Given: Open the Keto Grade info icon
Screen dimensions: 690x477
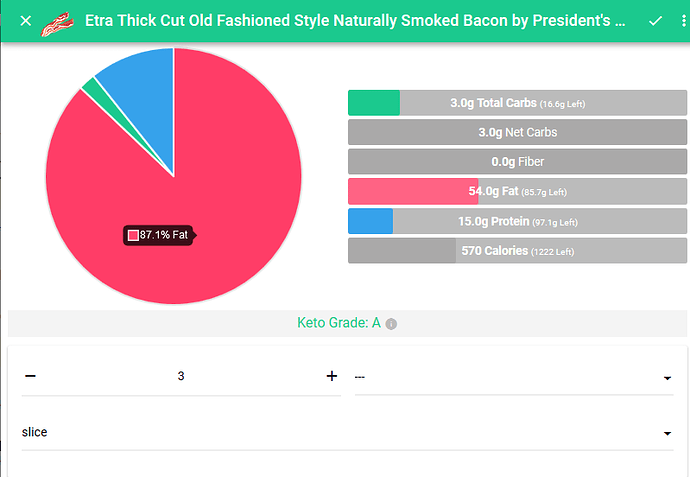Looking at the screenshot, I should [x=391, y=324].
